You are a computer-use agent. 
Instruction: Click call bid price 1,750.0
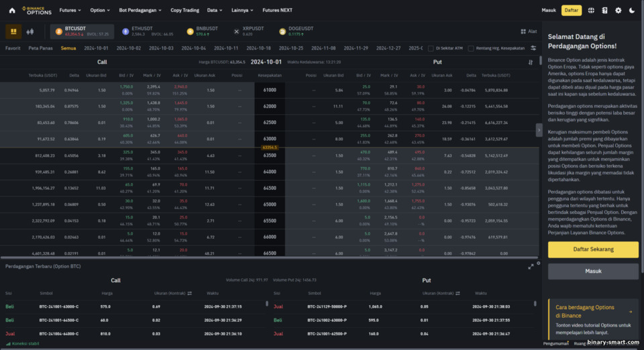127,87
